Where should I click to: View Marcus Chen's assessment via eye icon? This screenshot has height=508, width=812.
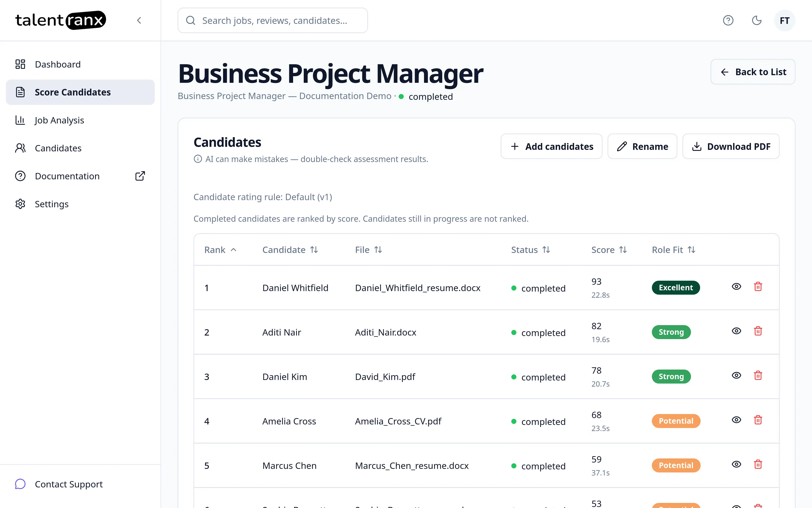[736, 465]
